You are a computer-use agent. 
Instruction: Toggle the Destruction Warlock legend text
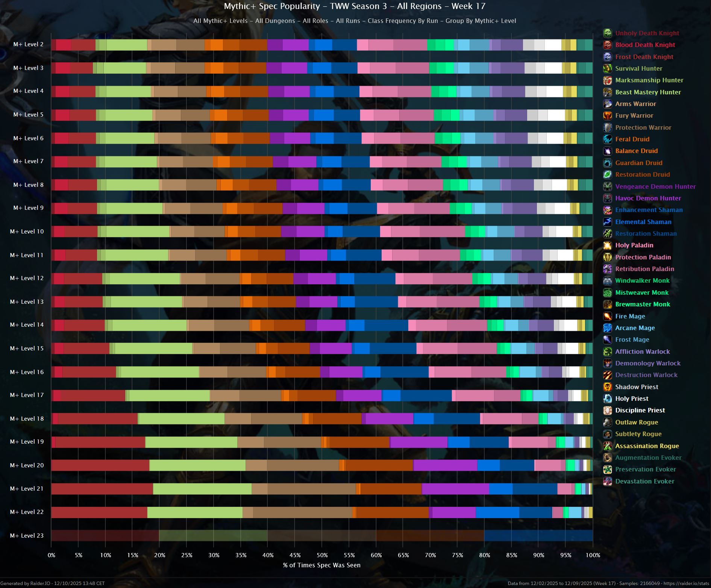click(646, 375)
